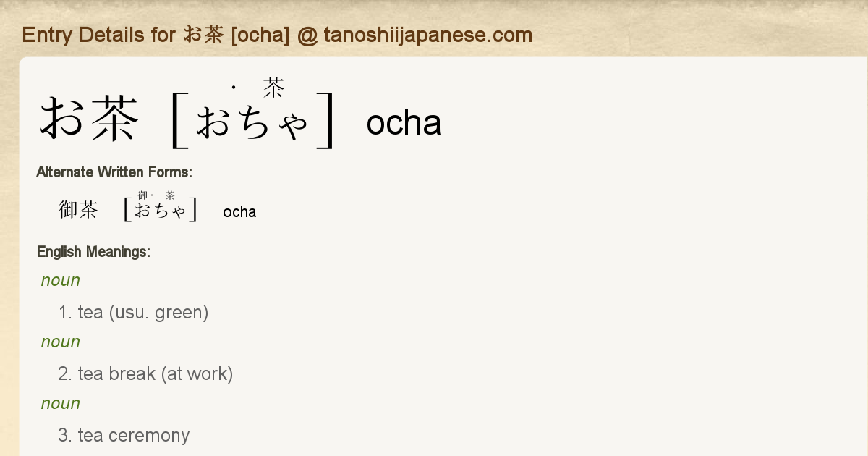This screenshot has height=456, width=868.
Task: Click the English Meanings heading
Action: tap(93, 252)
